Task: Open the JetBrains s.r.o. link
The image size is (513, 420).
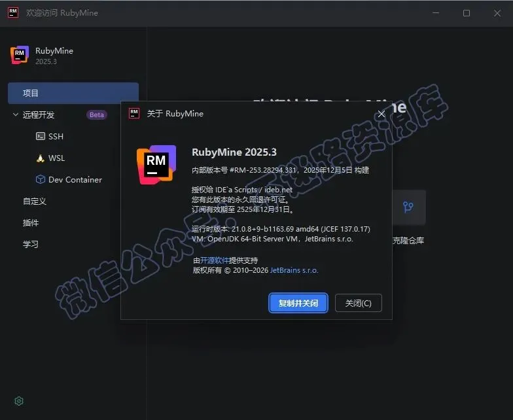Action: (x=294, y=270)
